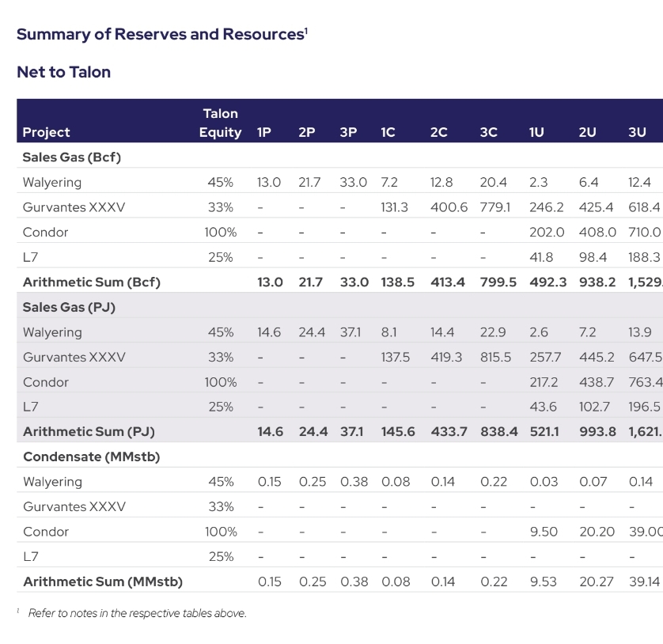Image resolution: width=663 pixels, height=644 pixels.
Task: Click Bcf sum 1U value 492.3
Action: tap(548, 282)
